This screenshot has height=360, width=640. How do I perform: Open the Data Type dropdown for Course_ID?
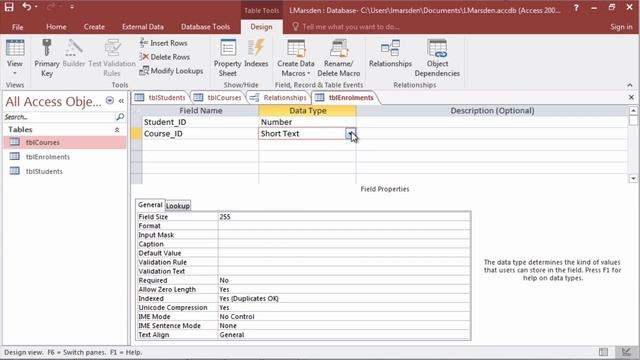point(351,133)
